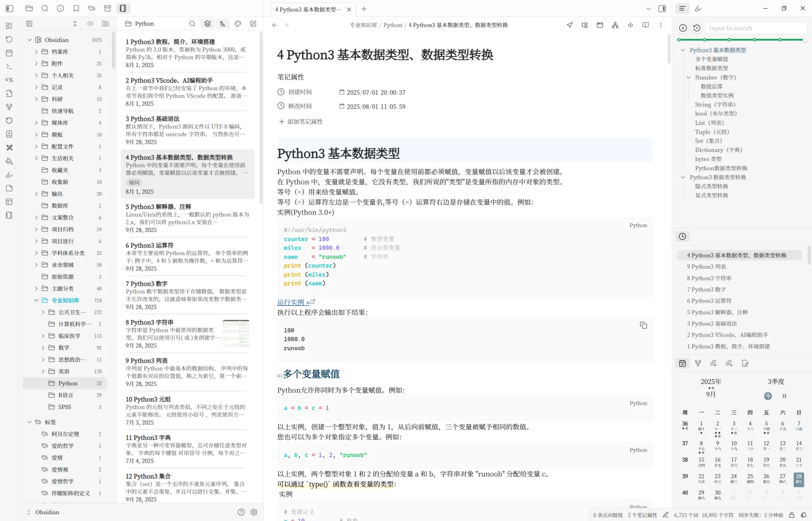Toggle hidden items eye in navigator
The height and width of the screenshot is (521, 812).
click(x=90, y=24)
